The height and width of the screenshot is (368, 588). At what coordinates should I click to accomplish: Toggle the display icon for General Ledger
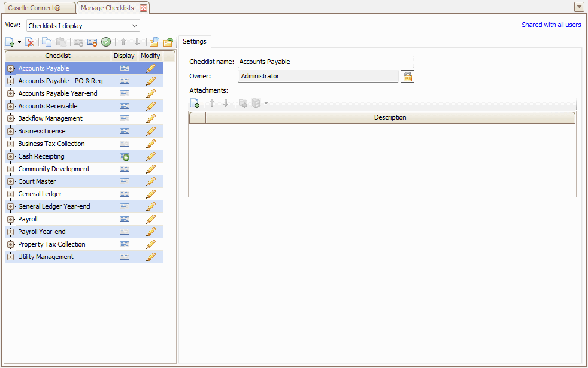pos(125,194)
